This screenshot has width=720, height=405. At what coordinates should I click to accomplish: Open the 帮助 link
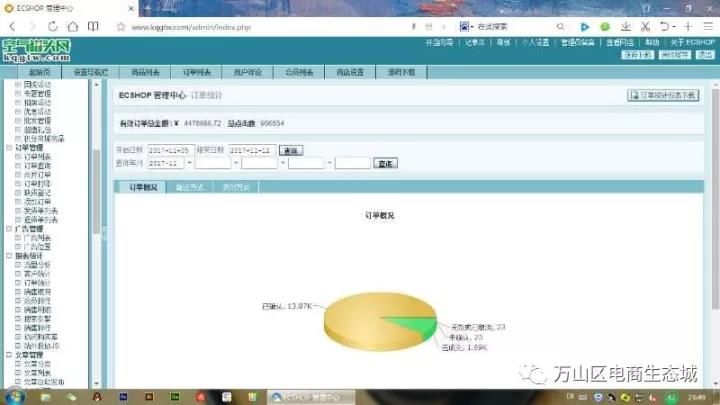[x=652, y=42]
